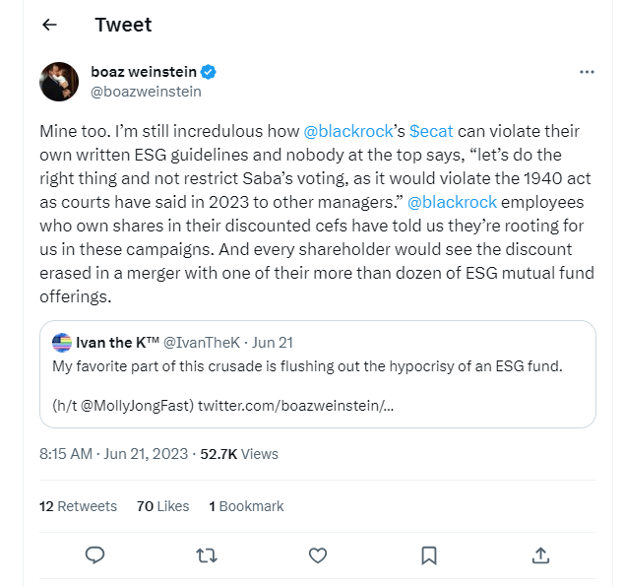Click the 1 Bookmark count
The image size is (624, 588).
246,506
